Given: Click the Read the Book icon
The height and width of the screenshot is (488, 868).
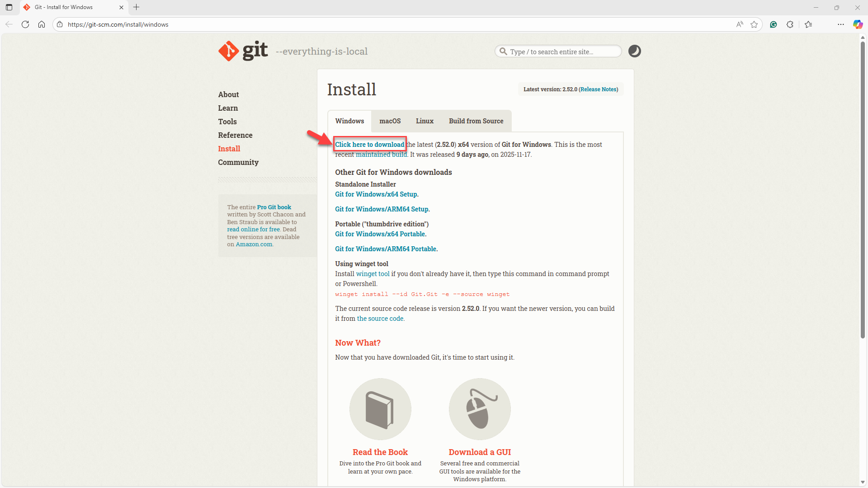Looking at the screenshot, I should [380, 409].
